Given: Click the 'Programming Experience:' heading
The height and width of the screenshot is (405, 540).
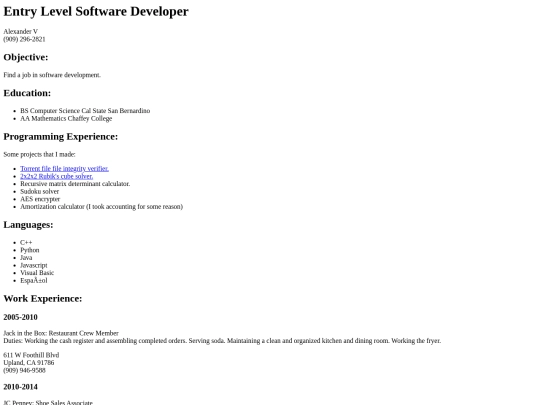Looking at the screenshot, I should coord(61,136).
